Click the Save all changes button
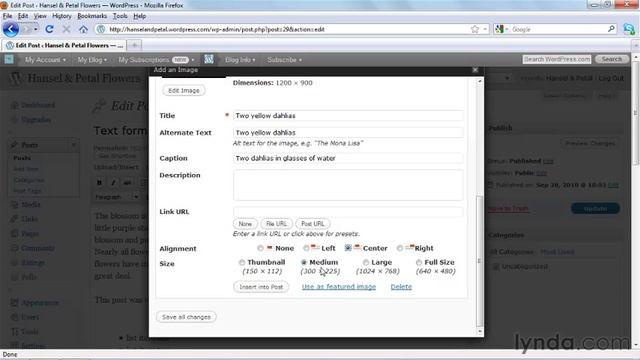640x360 pixels. (x=186, y=317)
